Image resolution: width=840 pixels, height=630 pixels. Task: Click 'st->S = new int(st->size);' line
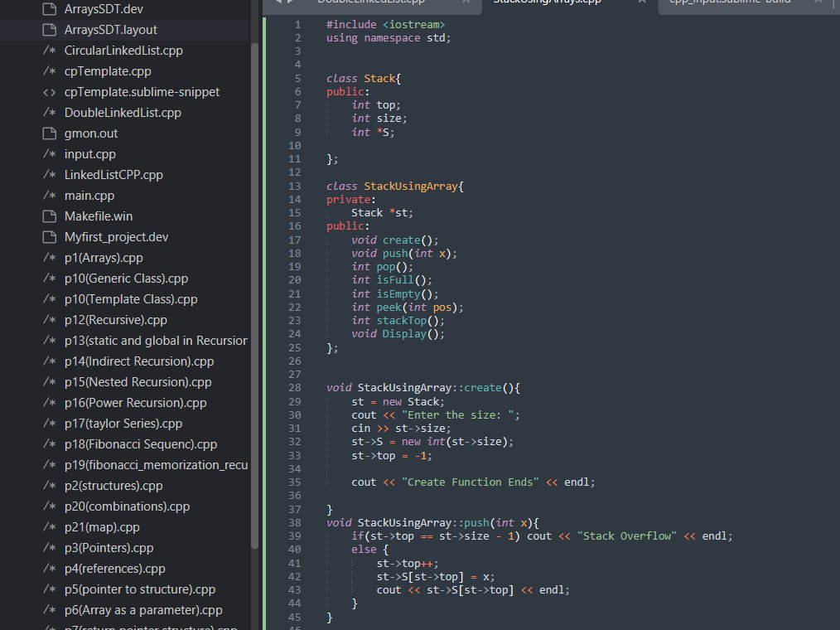(432, 442)
